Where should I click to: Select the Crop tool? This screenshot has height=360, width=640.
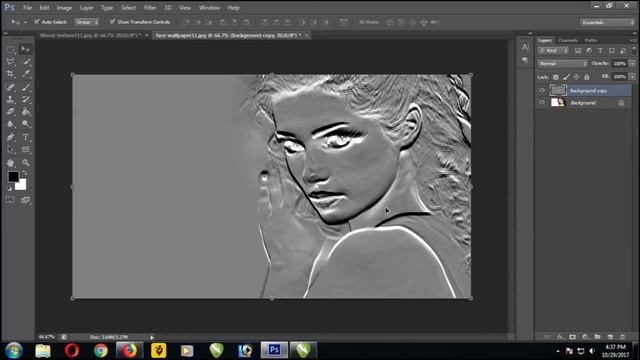click(x=10, y=74)
